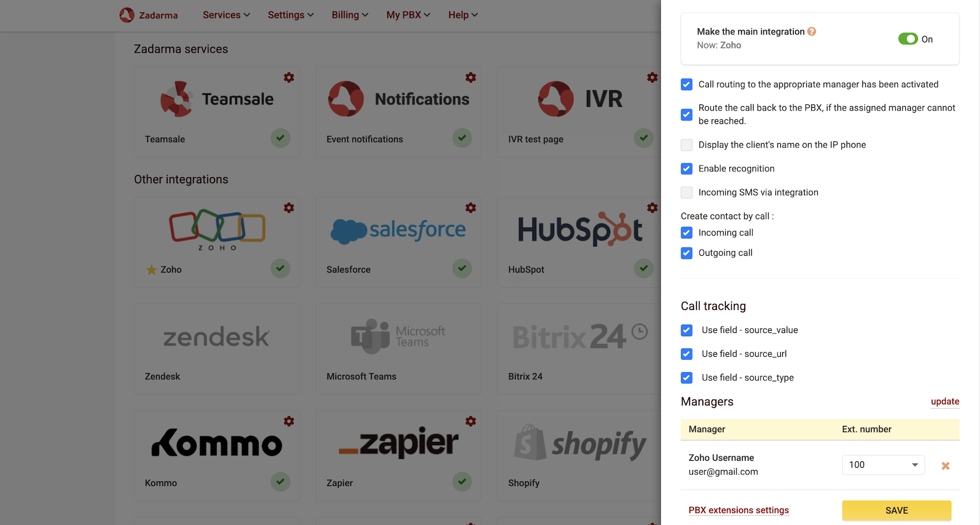The image size is (980, 525).
Task: Click the green checkmark on Kommo card
Action: click(280, 481)
